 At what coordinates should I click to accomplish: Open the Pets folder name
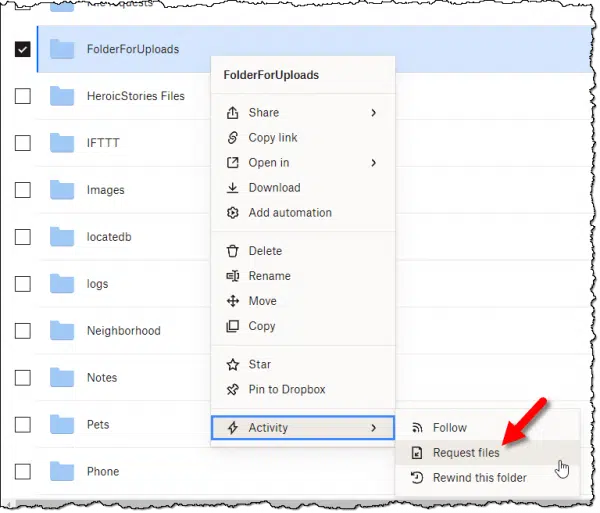[98, 425]
